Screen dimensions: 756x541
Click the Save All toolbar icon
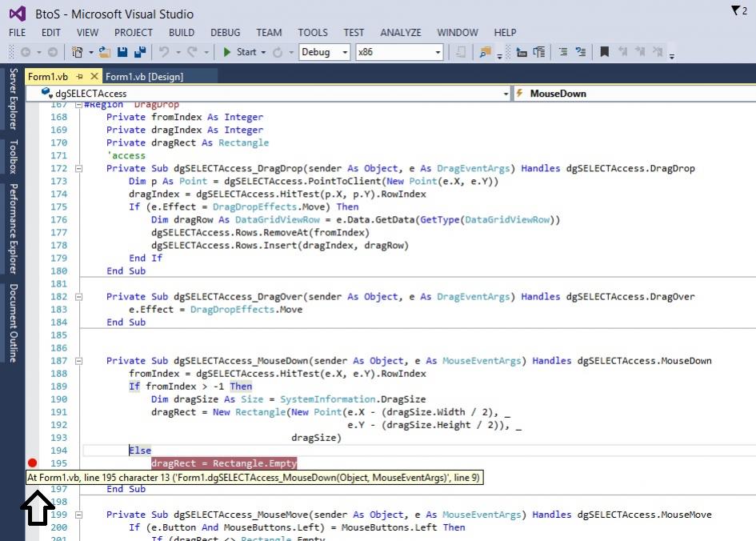[140, 52]
